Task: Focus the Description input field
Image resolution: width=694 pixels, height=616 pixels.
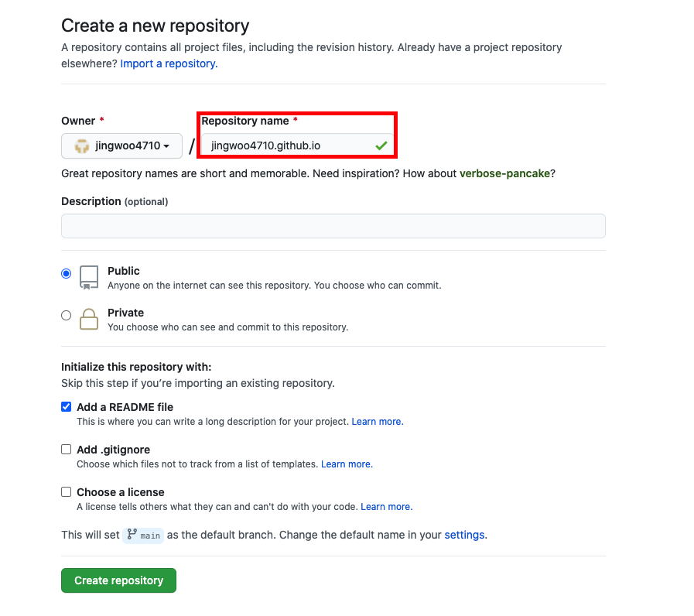Action: coord(333,226)
